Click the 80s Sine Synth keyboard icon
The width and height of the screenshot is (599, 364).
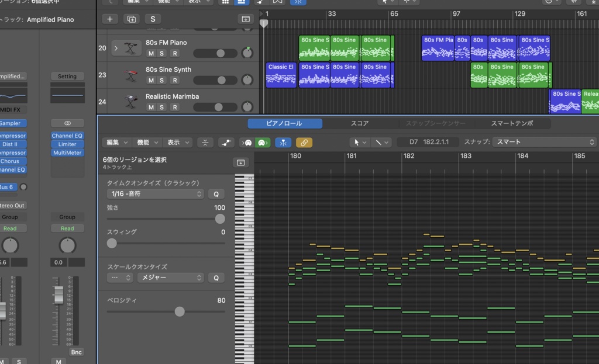coord(130,75)
